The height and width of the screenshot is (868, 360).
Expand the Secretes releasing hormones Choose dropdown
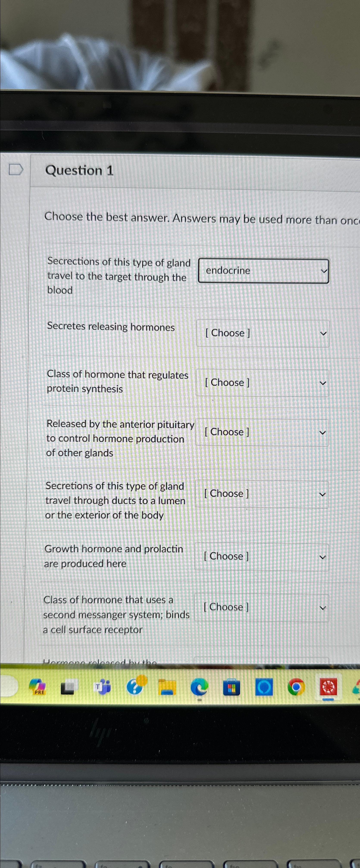coord(262,334)
